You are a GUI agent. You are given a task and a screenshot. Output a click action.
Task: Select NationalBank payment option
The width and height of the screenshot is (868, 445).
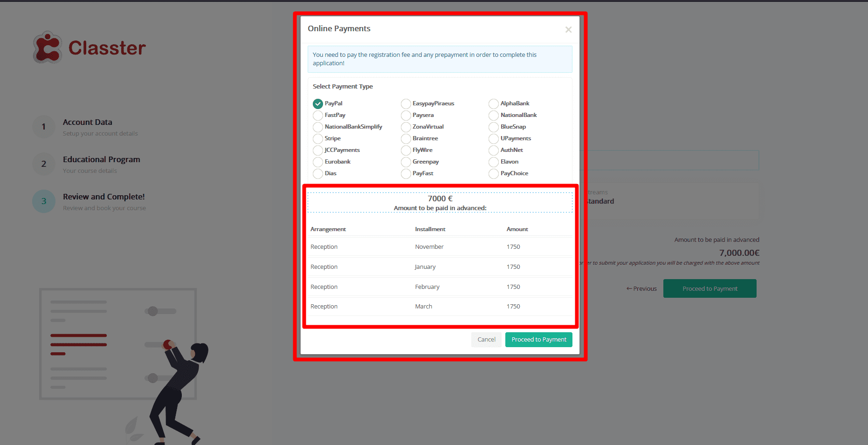[494, 115]
